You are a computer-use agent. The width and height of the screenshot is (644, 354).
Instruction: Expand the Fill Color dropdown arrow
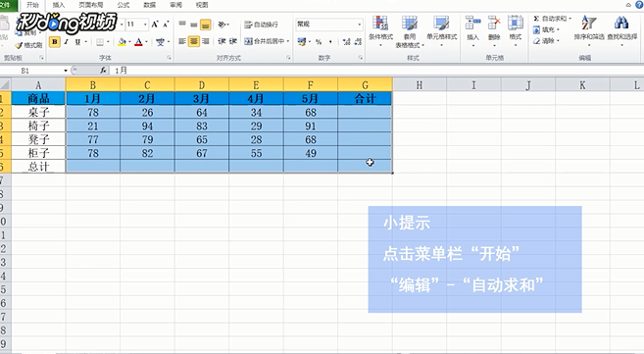coord(129,42)
